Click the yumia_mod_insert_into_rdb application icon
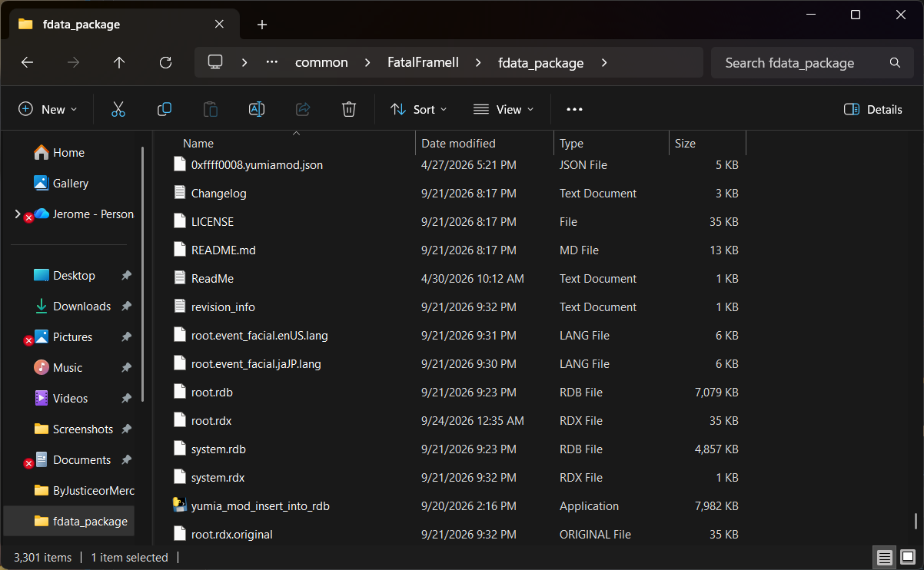924x570 pixels. tap(179, 505)
